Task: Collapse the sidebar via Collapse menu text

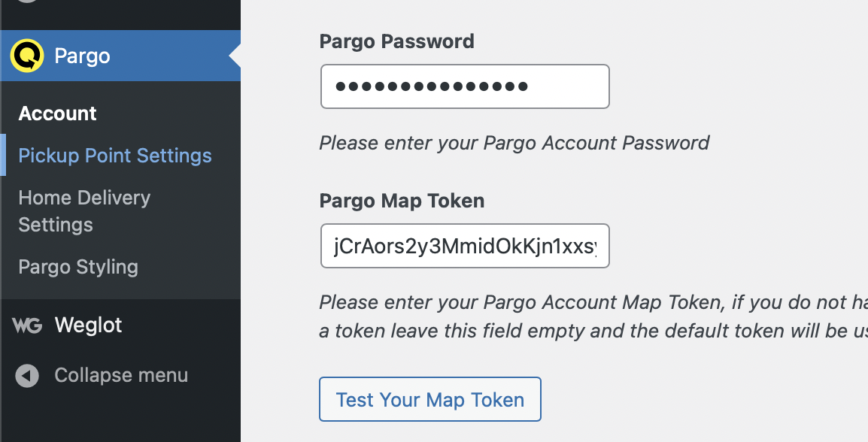Action: tap(121, 376)
